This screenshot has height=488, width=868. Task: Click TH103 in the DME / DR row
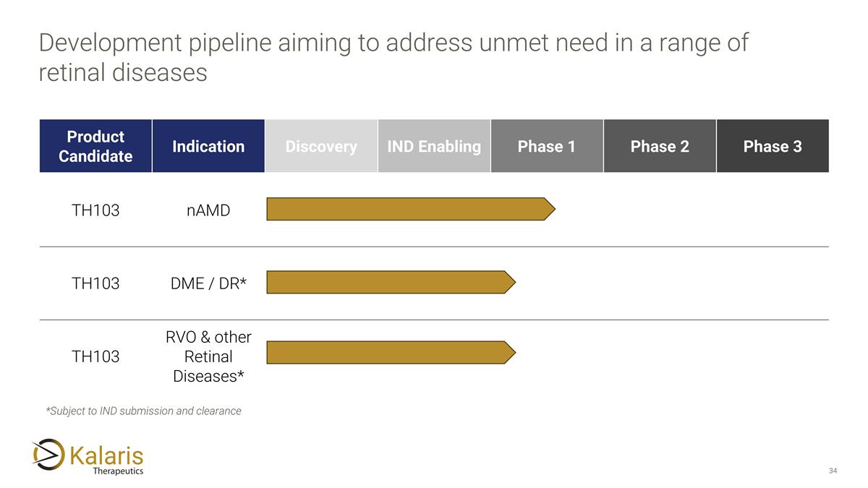pos(95,283)
